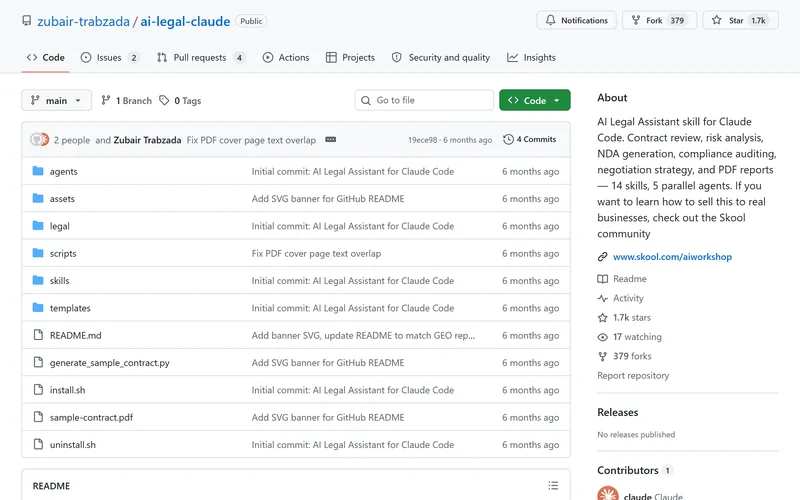Open '379 forks' link
Viewport: 800px width, 500px height.
(x=632, y=356)
